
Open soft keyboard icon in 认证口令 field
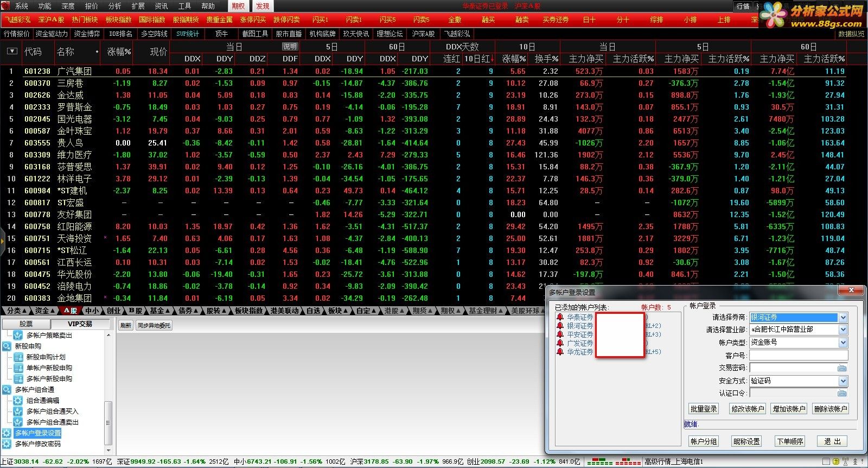click(842, 394)
